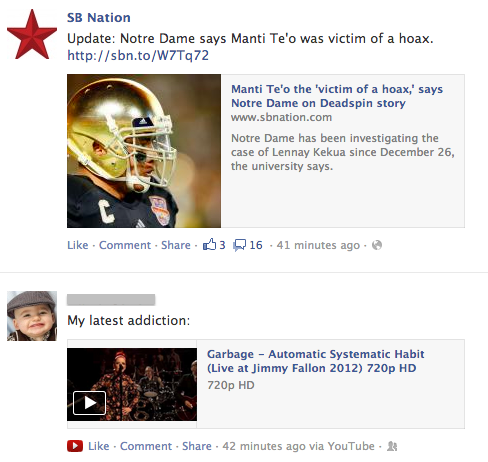Open the SB Nation page name link
Image resolution: width=488 pixels, height=462 pixels.
(x=99, y=18)
